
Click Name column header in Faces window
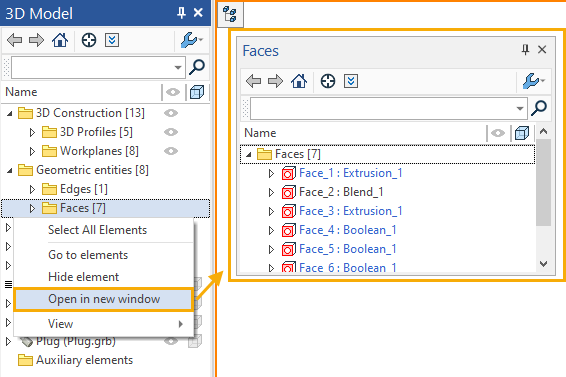260,133
